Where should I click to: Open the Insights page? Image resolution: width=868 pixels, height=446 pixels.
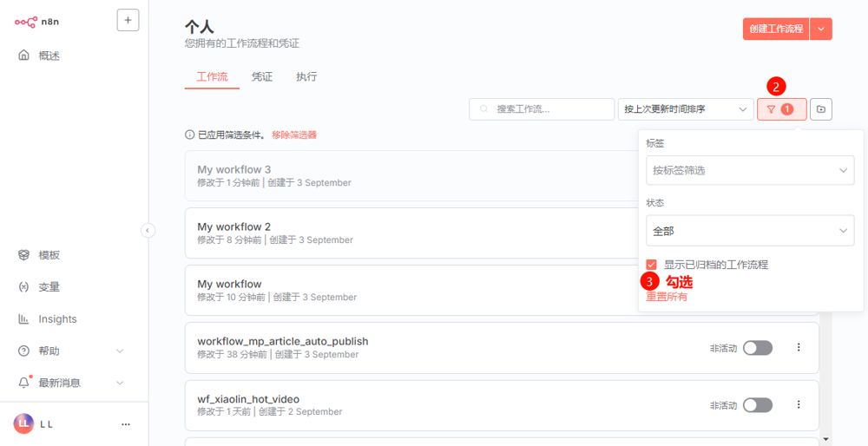57,319
